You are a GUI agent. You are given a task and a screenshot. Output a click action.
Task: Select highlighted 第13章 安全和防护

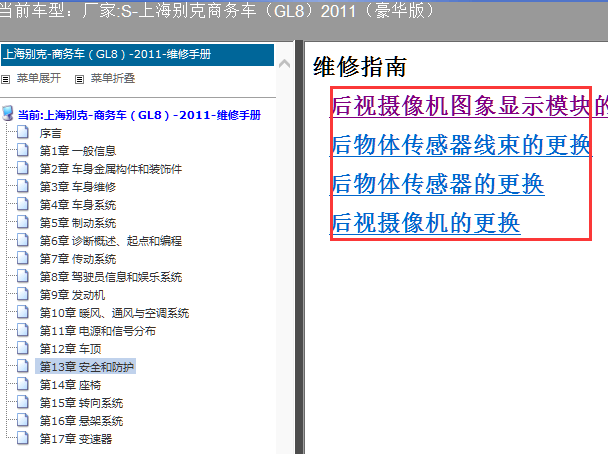86,366
